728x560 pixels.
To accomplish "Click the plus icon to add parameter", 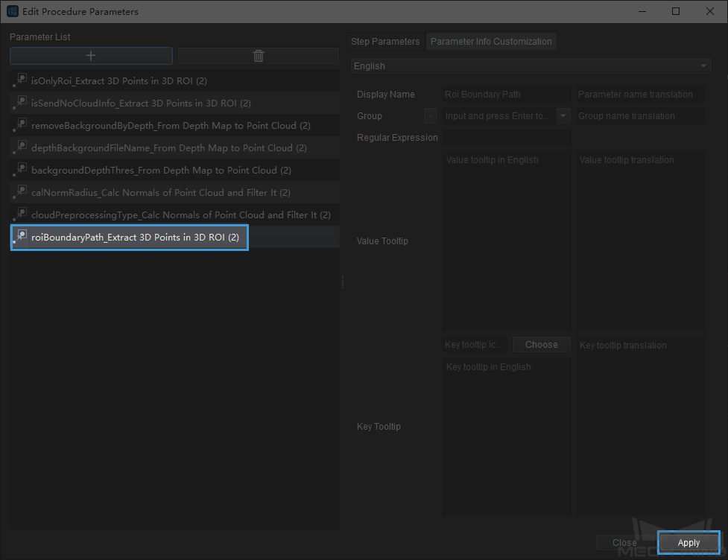I will [91, 56].
